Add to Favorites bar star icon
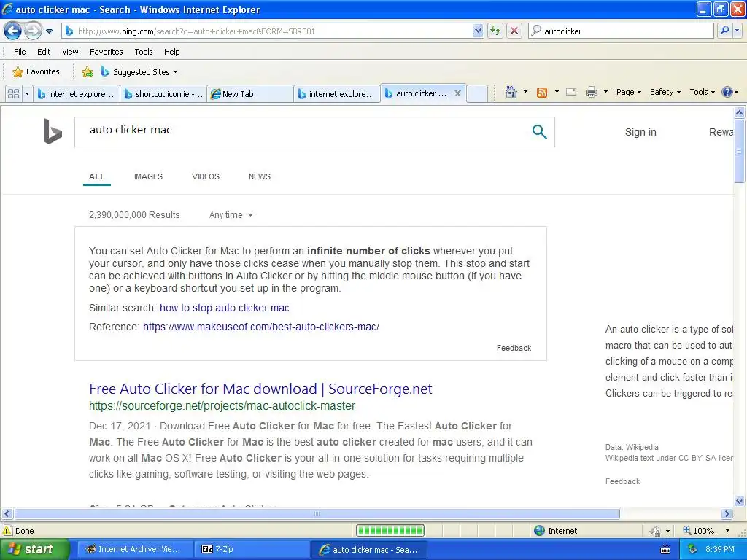 click(88, 72)
